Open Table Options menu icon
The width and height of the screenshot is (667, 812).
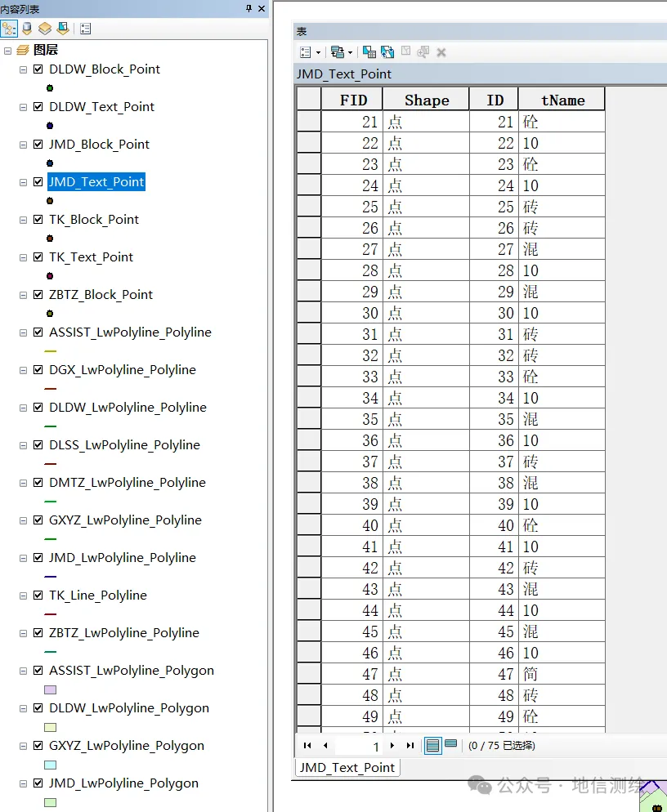(x=305, y=52)
